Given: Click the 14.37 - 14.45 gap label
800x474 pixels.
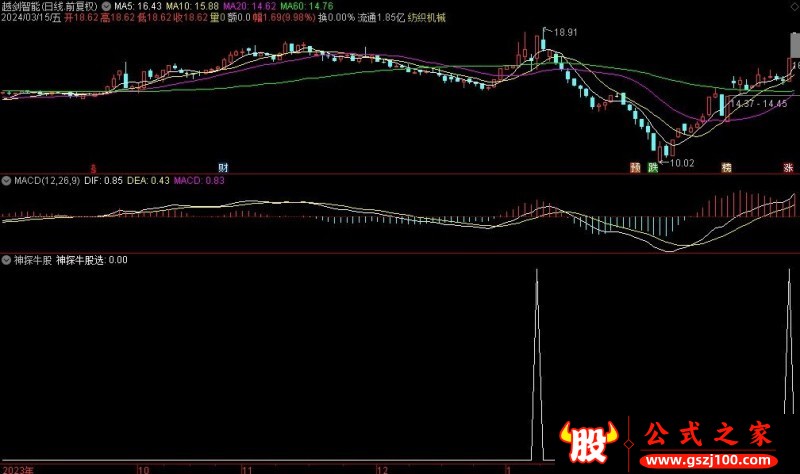Looking at the screenshot, I should coord(759,104).
